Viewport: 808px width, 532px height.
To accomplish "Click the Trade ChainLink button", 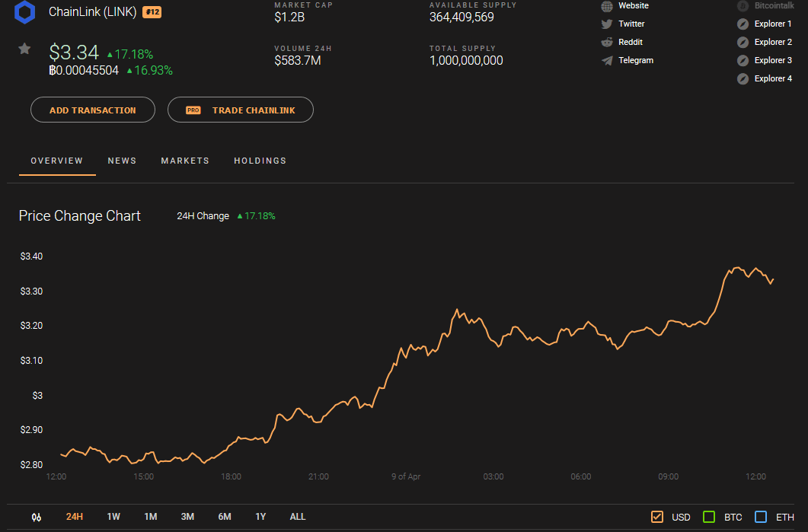I will [x=241, y=110].
